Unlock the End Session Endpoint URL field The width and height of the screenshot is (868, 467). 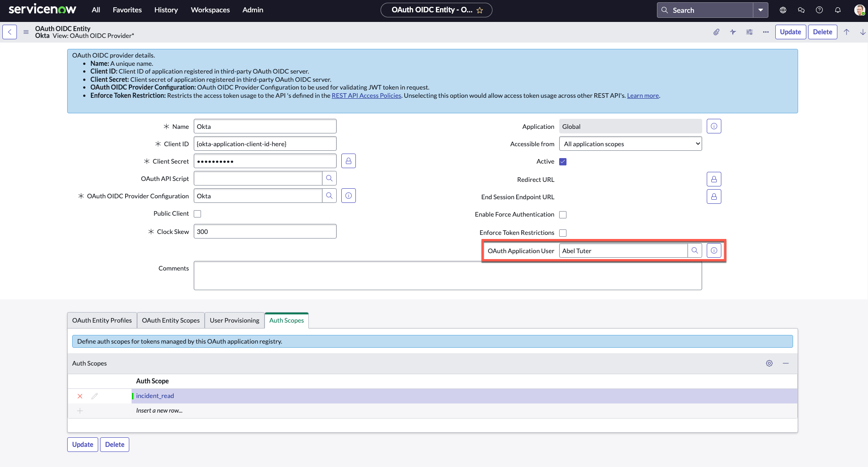(x=714, y=196)
